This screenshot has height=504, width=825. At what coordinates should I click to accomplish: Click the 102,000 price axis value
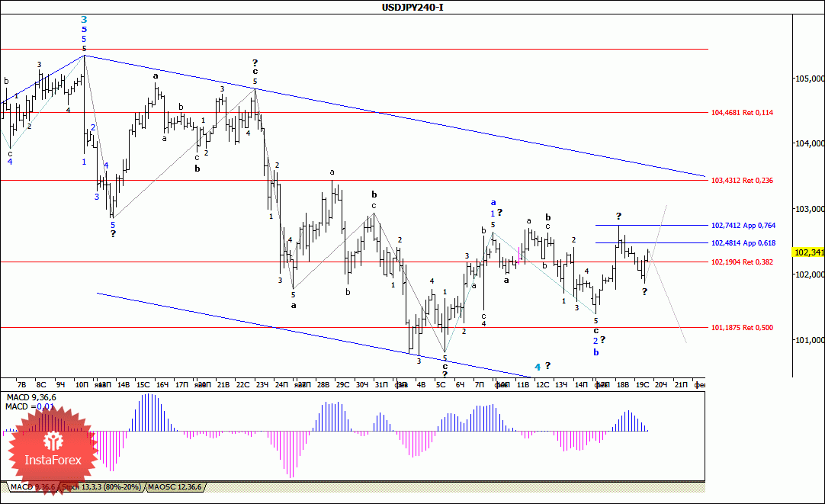tap(809, 274)
